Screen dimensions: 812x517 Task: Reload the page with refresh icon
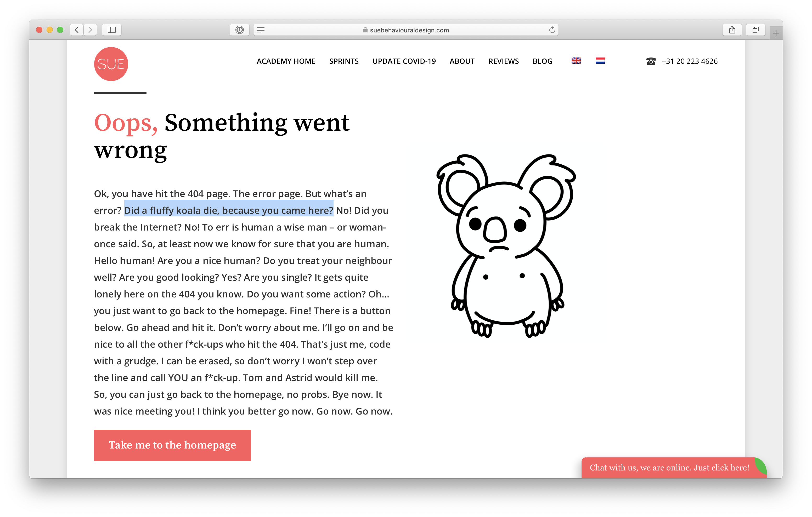552,30
